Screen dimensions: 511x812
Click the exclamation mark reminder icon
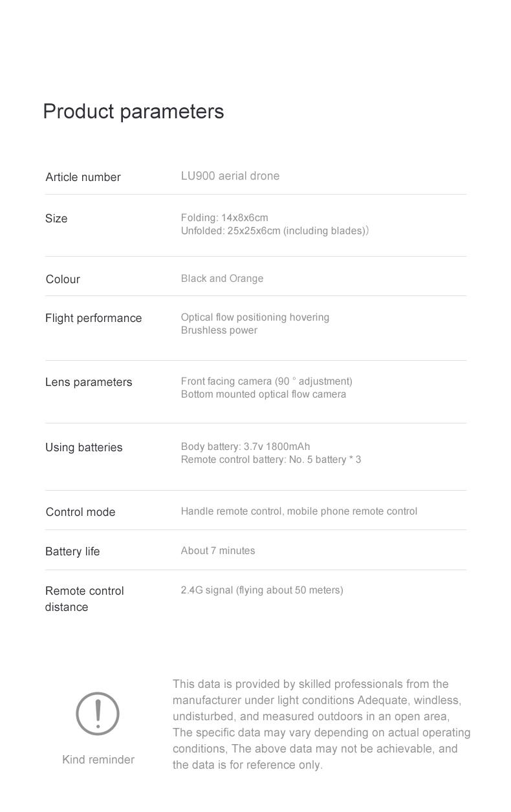[x=98, y=714]
